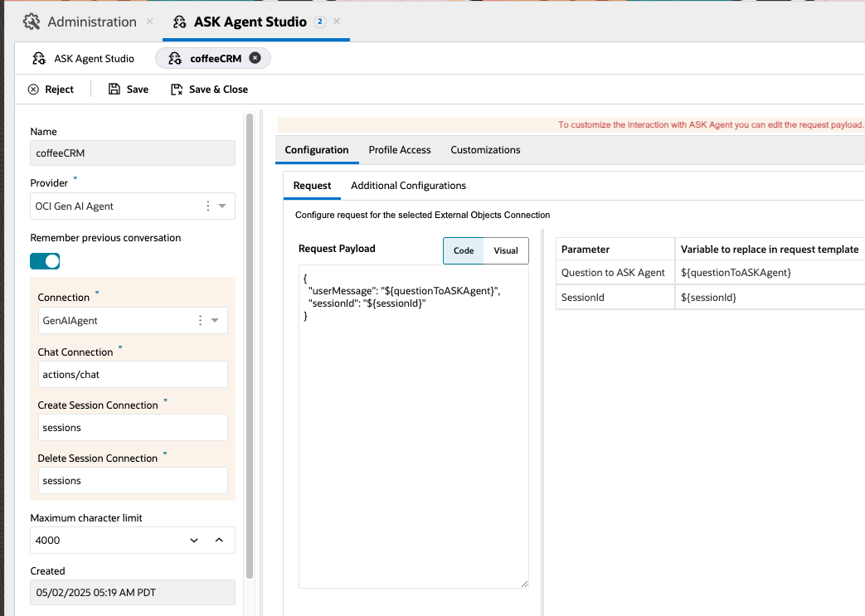865x616 pixels.
Task: Open the Customizations tab
Action: pos(485,150)
